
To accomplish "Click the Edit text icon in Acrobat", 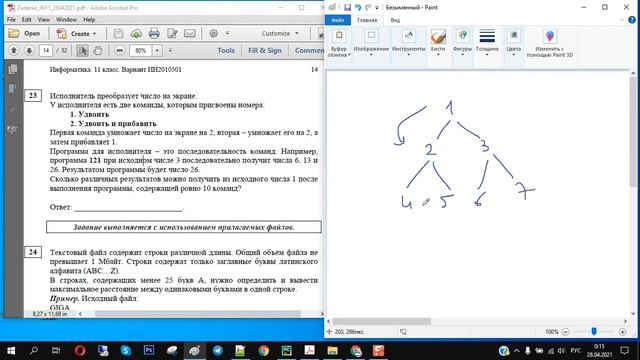I will [x=172, y=33].
